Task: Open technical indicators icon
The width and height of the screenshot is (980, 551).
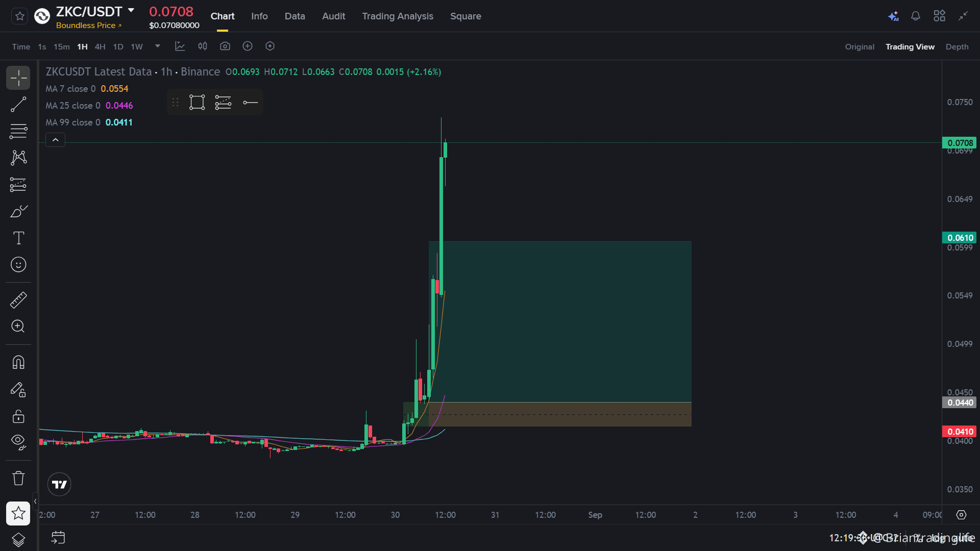Action: coord(180,46)
